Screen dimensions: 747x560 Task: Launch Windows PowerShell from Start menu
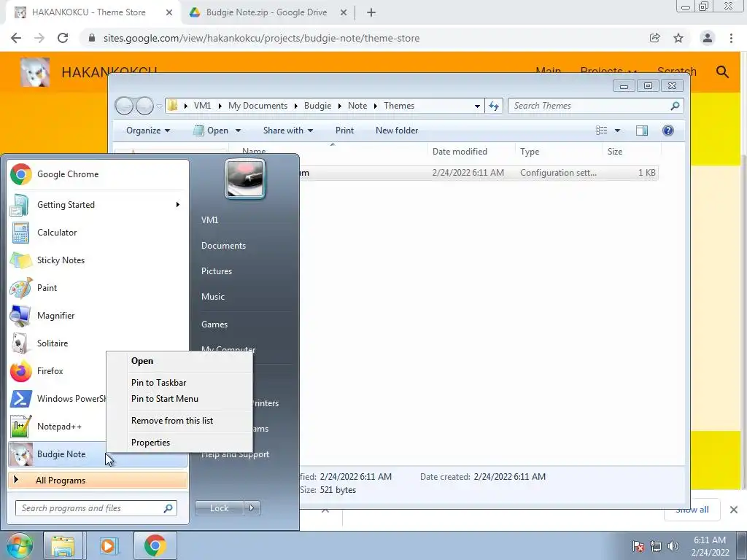57,399
